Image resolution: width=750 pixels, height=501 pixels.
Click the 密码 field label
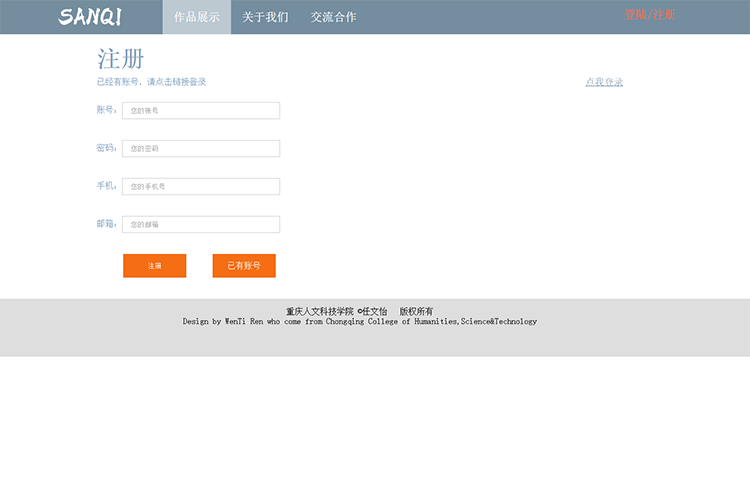[x=106, y=148]
